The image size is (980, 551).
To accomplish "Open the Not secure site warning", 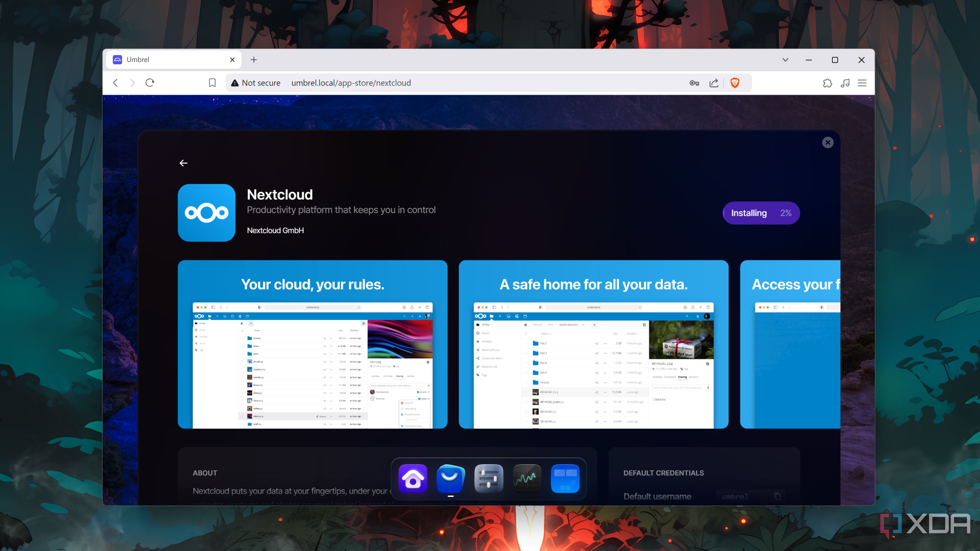I will [256, 83].
